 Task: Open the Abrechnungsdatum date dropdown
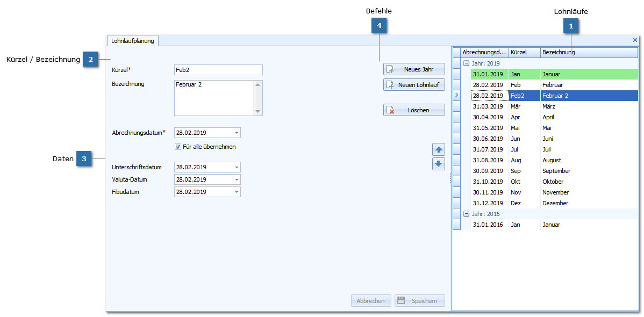pyautogui.click(x=236, y=133)
